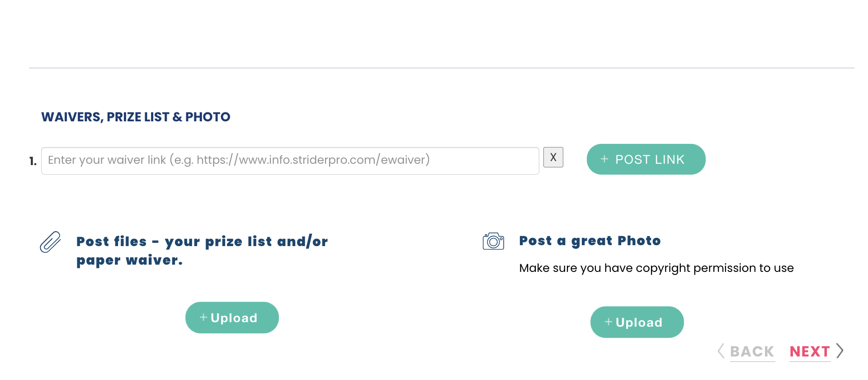Go to previous step via BACK
Screen dimensions: 868x380
click(752, 351)
